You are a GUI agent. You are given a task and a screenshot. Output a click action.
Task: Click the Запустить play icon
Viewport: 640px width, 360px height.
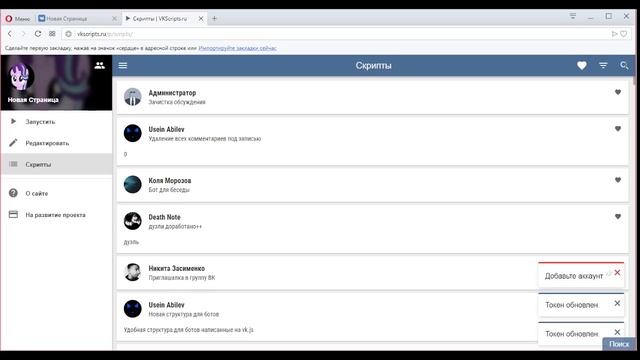13,121
